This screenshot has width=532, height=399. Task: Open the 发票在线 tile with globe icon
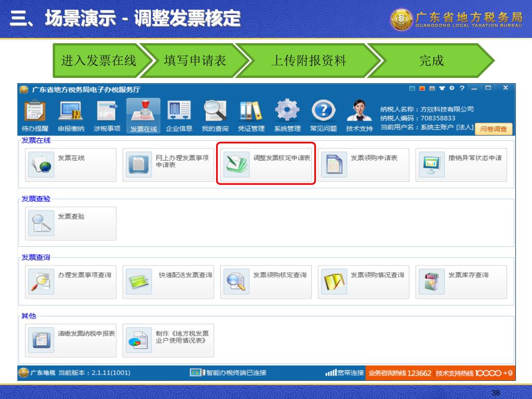coord(71,165)
